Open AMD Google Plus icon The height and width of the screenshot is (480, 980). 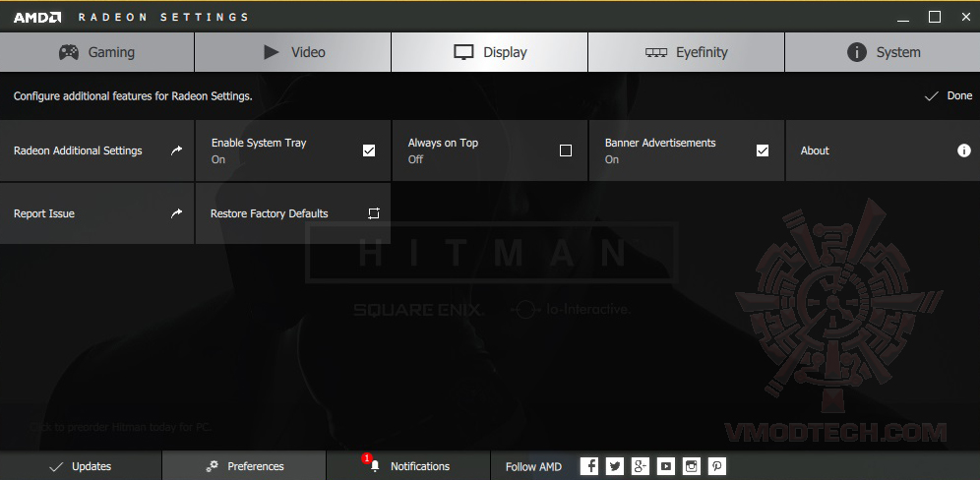pos(641,466)
